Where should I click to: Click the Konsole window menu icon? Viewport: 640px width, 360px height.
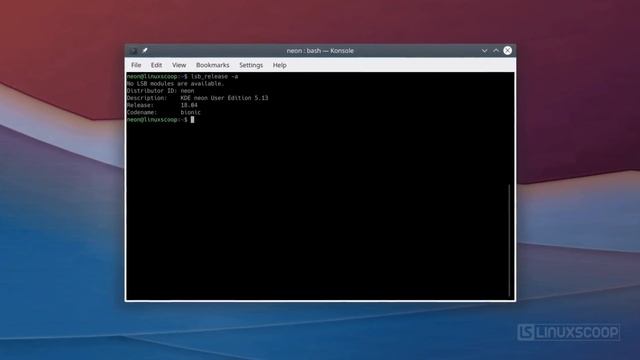point(133,51)
